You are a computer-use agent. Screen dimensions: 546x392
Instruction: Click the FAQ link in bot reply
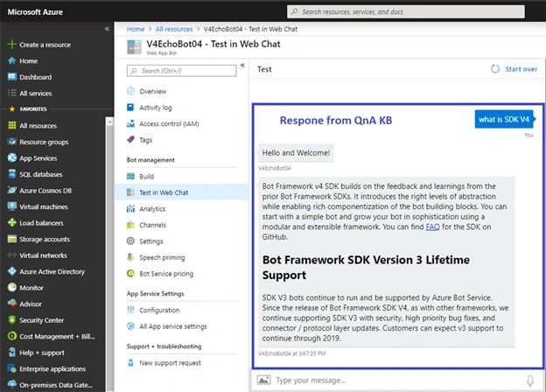click(432, 227)
